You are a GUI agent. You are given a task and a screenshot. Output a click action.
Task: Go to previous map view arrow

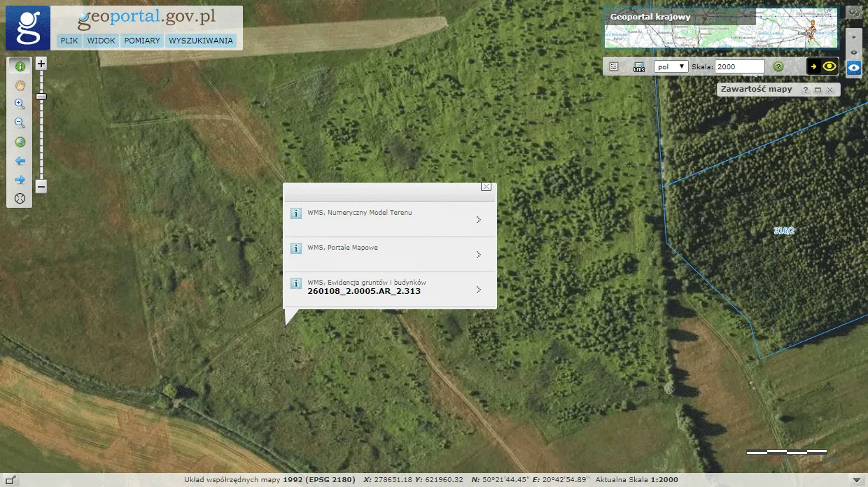point(20,161)
